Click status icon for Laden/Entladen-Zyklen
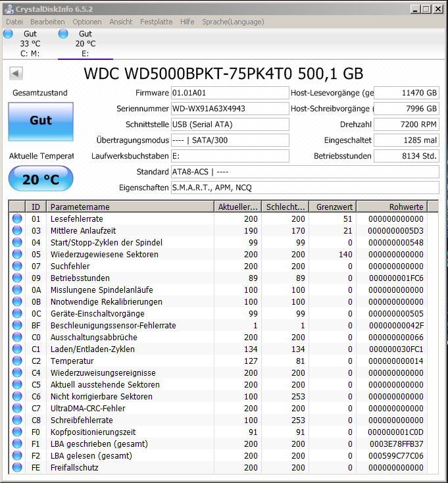The width and height of the screenshot is (448, 483). 17,349
